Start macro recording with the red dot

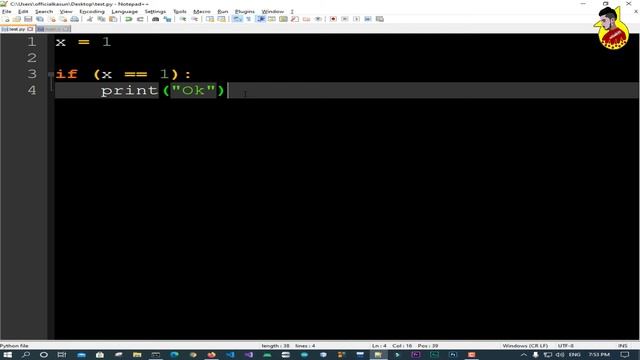(x=333, y=19)
